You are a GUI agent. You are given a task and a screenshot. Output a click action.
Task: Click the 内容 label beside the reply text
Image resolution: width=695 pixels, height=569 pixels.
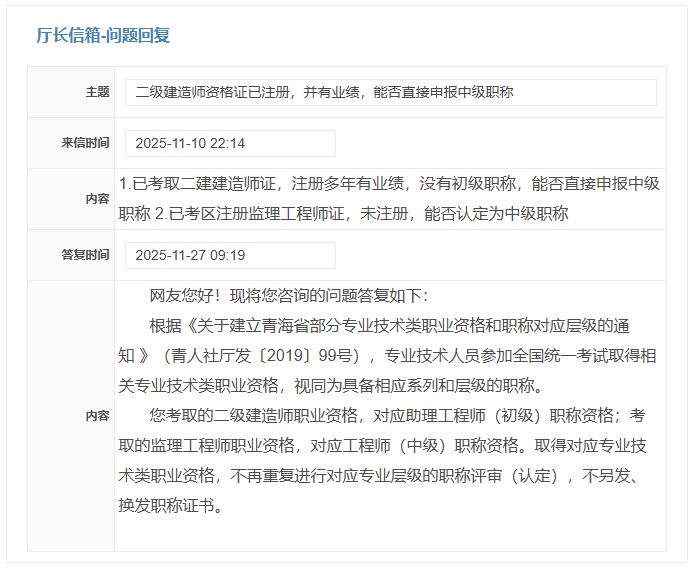97,416
